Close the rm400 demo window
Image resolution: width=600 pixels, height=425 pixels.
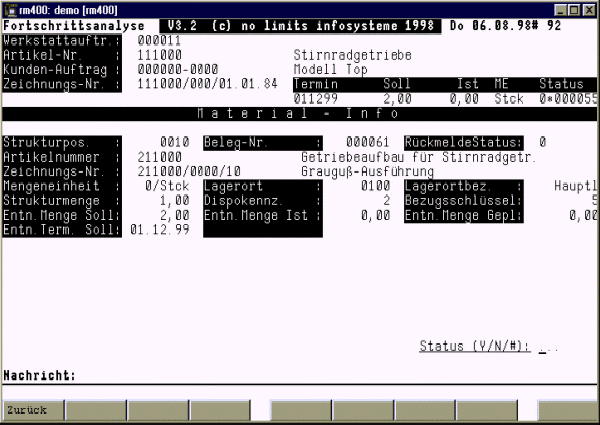(x=588, y=8)
